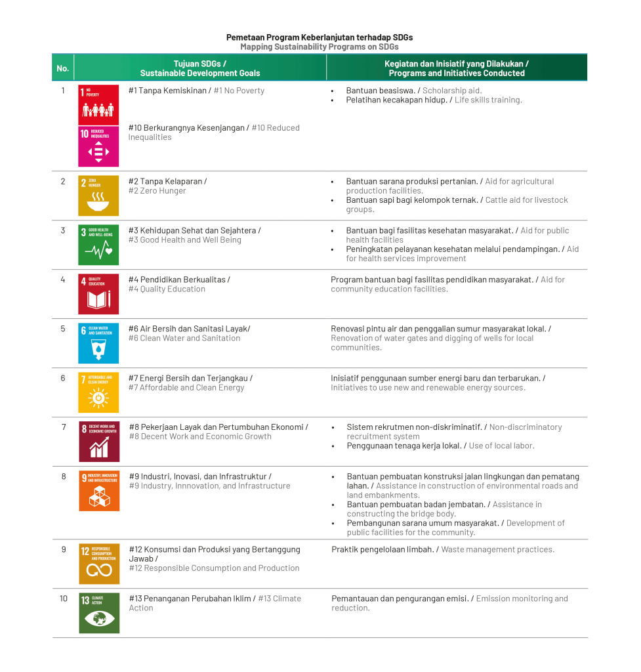Click the No Poverty SDG 1 icon
The image size is (641, 672).
tap(98, 104)
